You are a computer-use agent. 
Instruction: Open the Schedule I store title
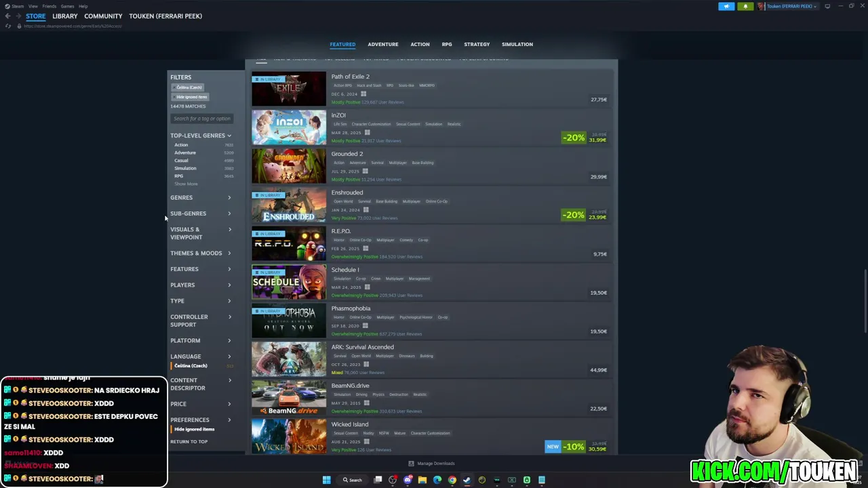coord(345,270)
